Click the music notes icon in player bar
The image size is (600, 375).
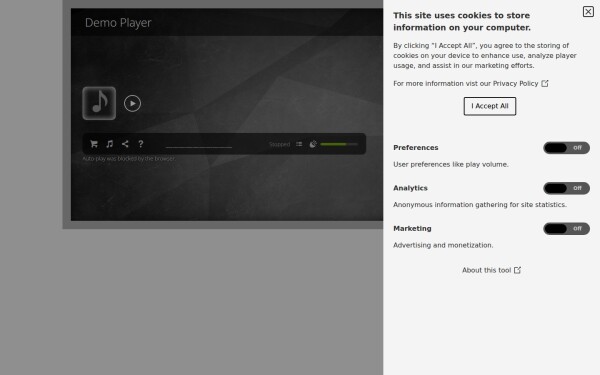pos(109,144)
